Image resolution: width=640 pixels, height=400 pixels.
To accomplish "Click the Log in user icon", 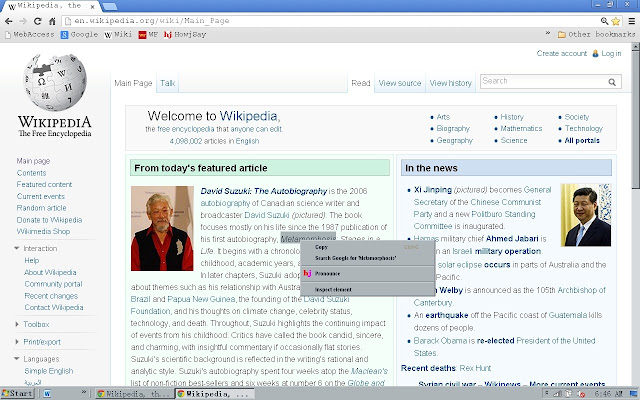I will pyautogui.click(x=595, y=53).
